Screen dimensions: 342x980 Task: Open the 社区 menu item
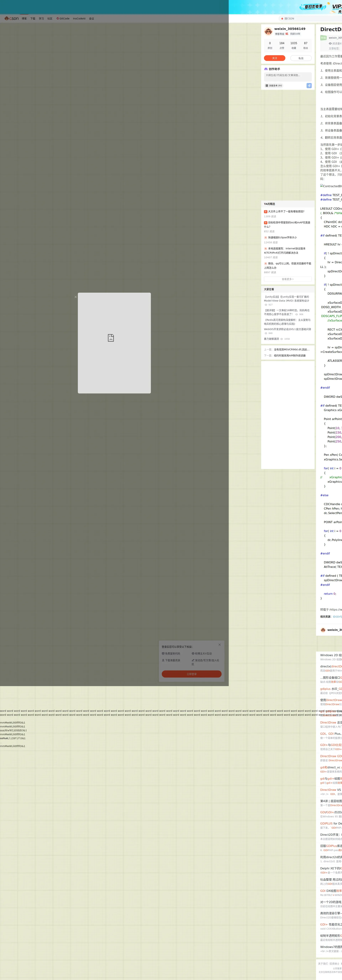50,18
